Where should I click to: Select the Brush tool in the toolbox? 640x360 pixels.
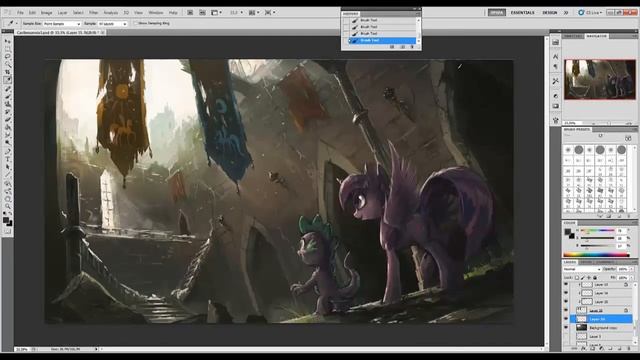[x=7, y=96]
